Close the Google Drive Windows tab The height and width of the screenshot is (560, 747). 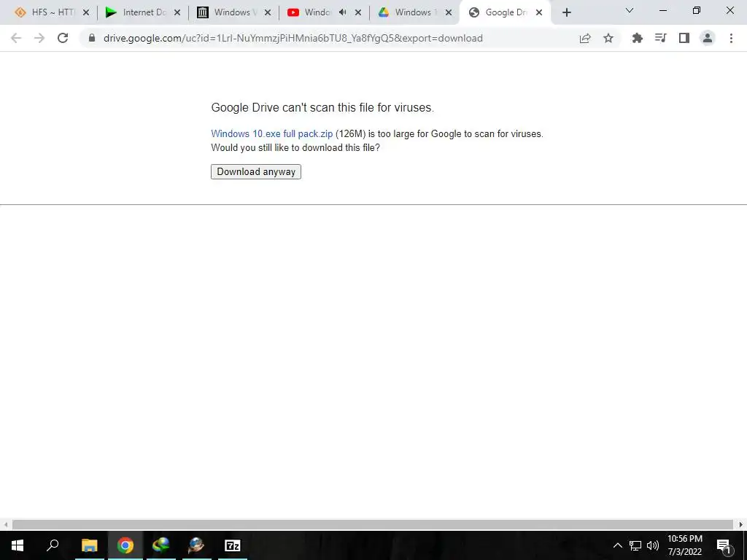pyautogui.click(x=449, y=13)
